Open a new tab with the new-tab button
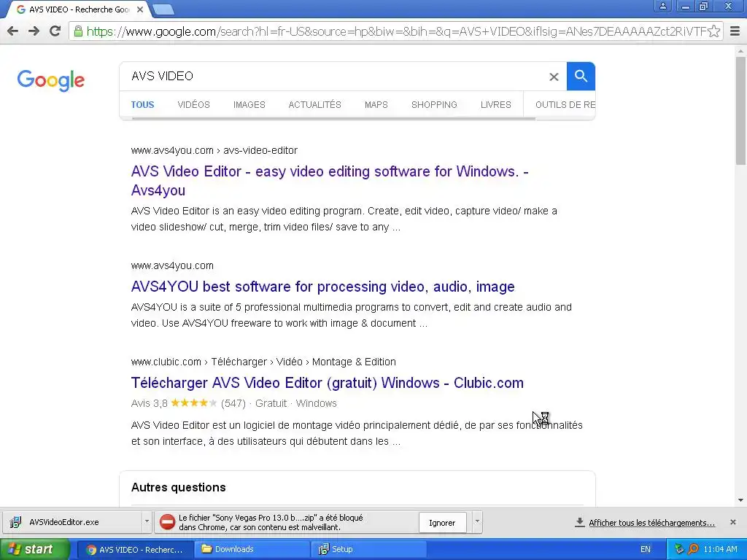This screenshot has width=747, height=560. tap(163, 9)
